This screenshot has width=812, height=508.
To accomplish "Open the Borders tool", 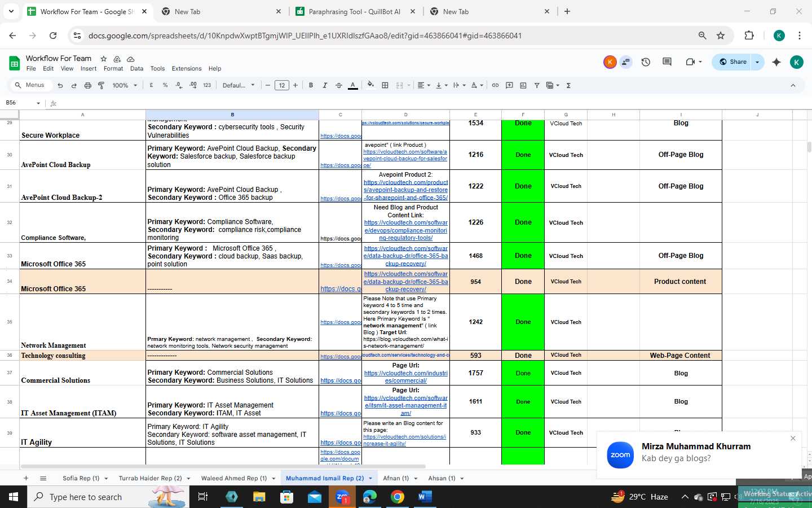I will point(385,85).
